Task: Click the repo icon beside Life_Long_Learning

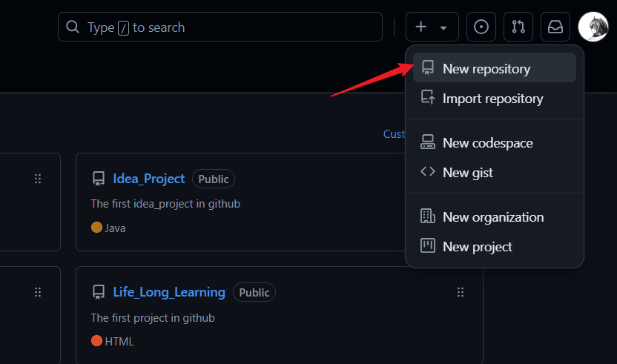Action: click(x=99, y=292)
